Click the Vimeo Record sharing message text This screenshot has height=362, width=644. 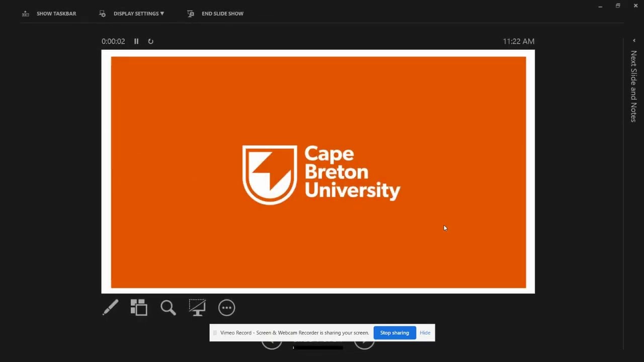coord(294,333)
